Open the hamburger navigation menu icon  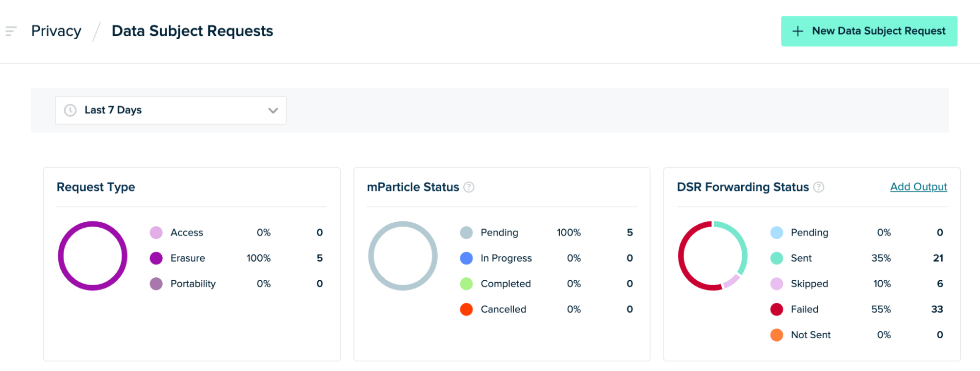11,31
